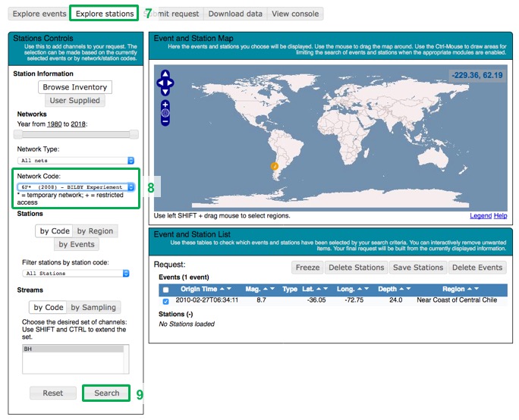Click the Freeze button
519x420 pixels.
[307, 267]
